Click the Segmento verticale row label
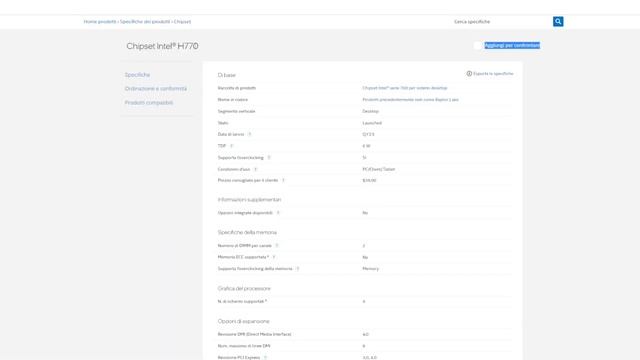 [x=236, y=111]
